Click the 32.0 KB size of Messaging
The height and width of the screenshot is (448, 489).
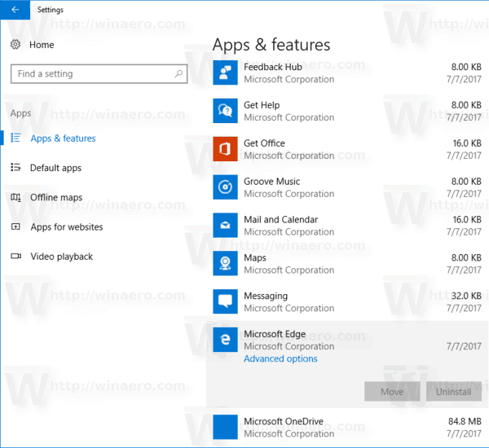click(x=466, y=296)
